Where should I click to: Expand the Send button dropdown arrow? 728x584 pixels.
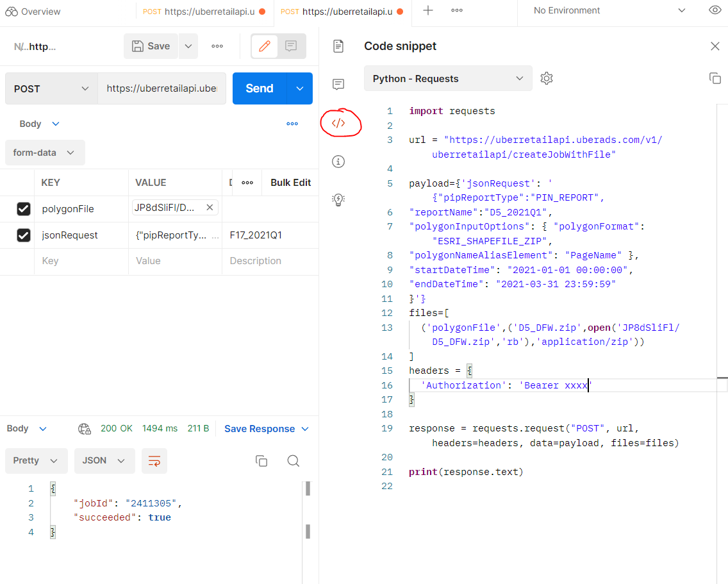tap(300, 88)
